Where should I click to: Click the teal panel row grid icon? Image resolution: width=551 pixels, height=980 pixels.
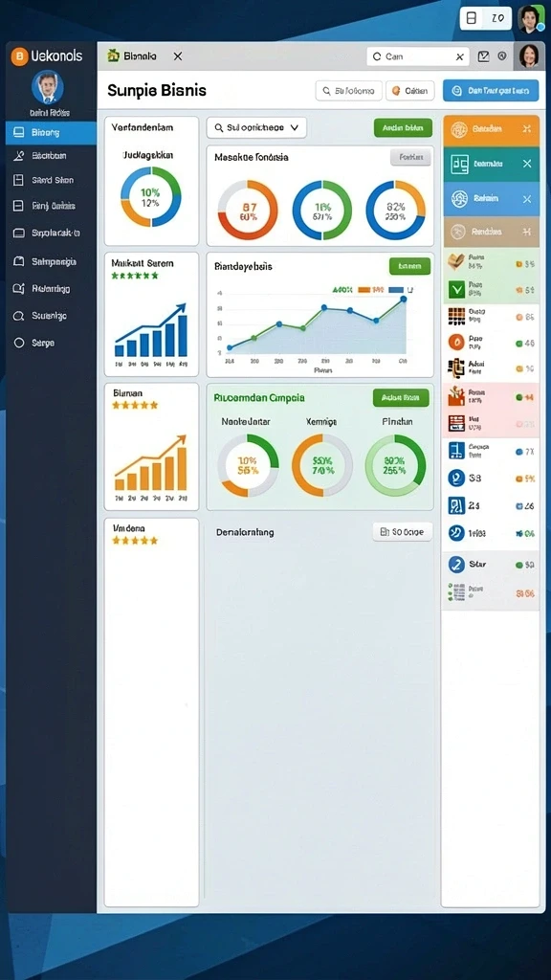tap(459, 163)
